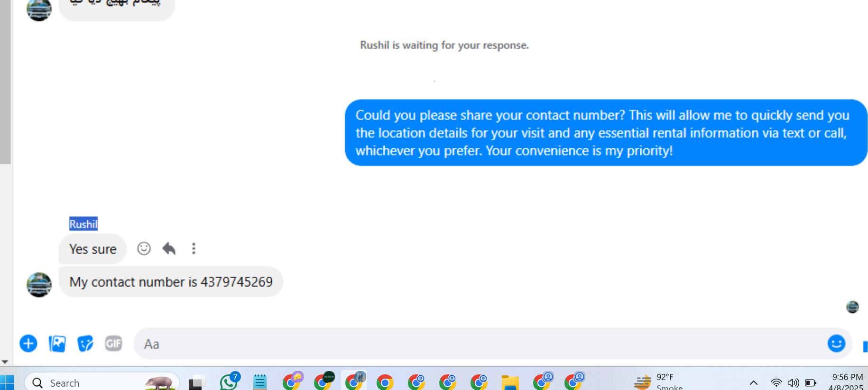Open more options for "Yes sure" message
868x390 pixels.
point(194,248)
